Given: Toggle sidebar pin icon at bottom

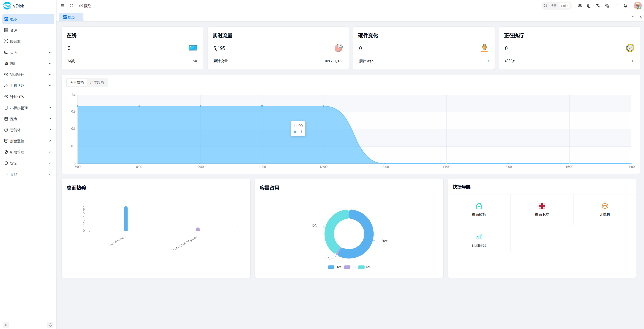Looking at the screenshot, I should click(x=50, y=325).
